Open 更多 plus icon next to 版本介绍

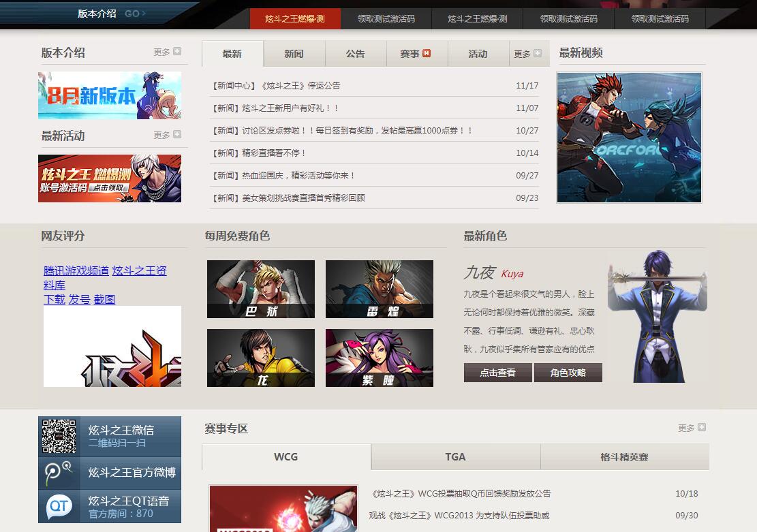pos(177,51)
